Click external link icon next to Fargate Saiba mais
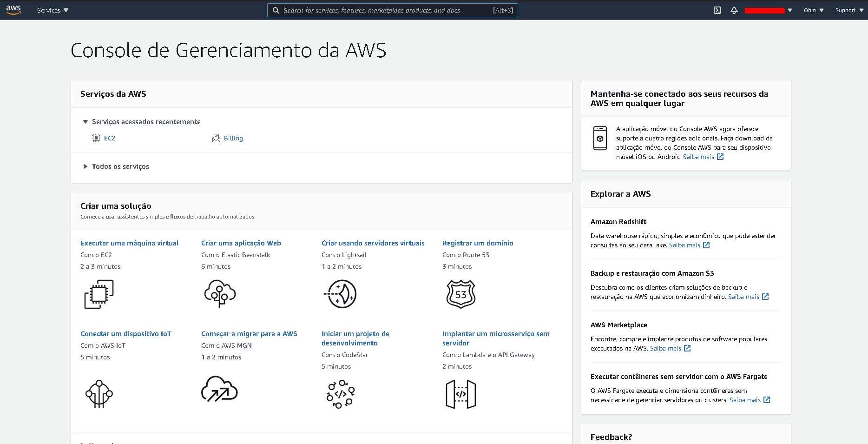The height and width of the screenshot is (444, 868). pyautogui.click(x=767, y=400)
